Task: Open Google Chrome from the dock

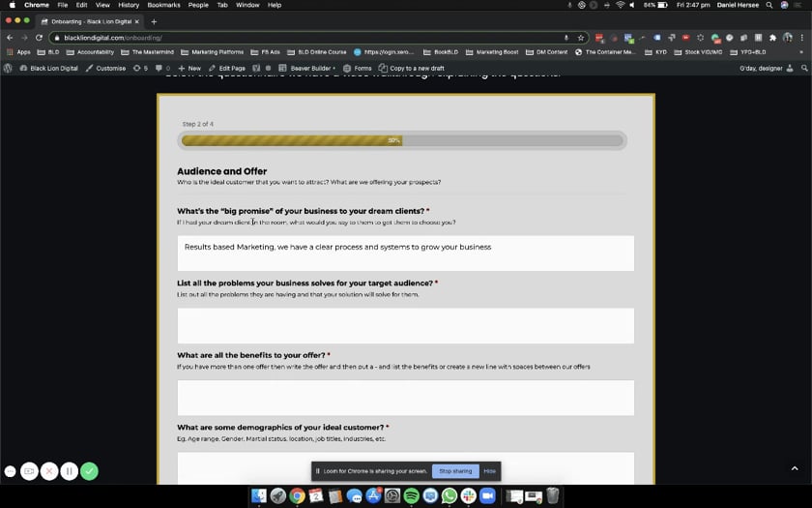Action: click(x=298, y=495)
